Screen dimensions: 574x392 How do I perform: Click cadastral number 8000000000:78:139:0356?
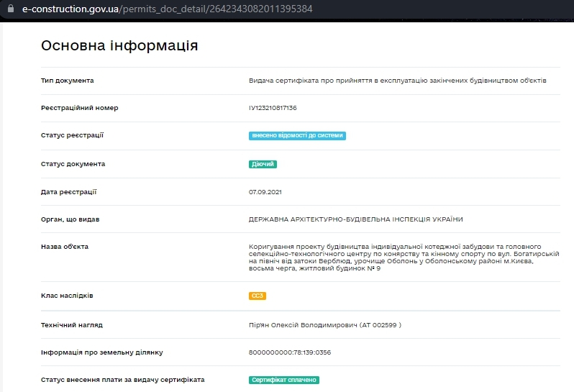[x=290, y=352]
